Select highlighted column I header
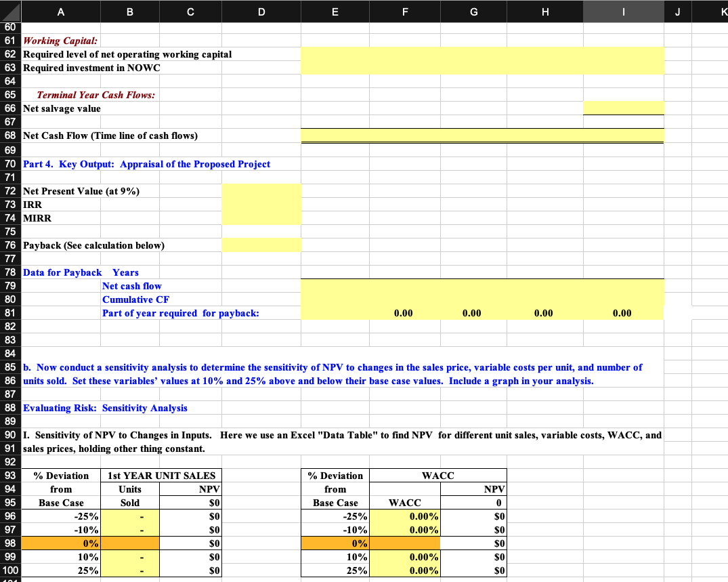Screen dimensions: 728x582 (x=624, y=12)
